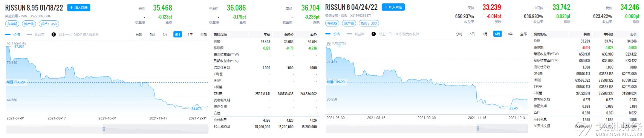
Task: Add RISSUN 8 04/24/22 to watchlist
Action: pyautogui.click(x=393, y=7)
